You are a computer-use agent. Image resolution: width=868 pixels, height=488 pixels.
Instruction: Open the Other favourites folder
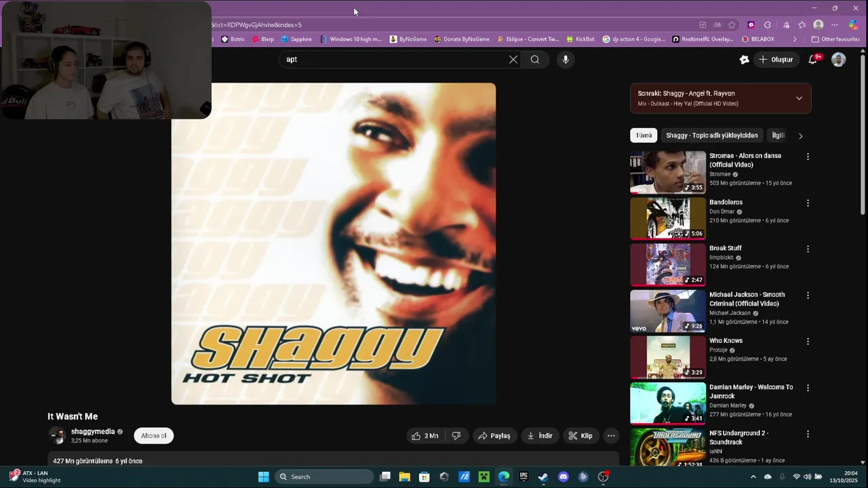point(835,39)
